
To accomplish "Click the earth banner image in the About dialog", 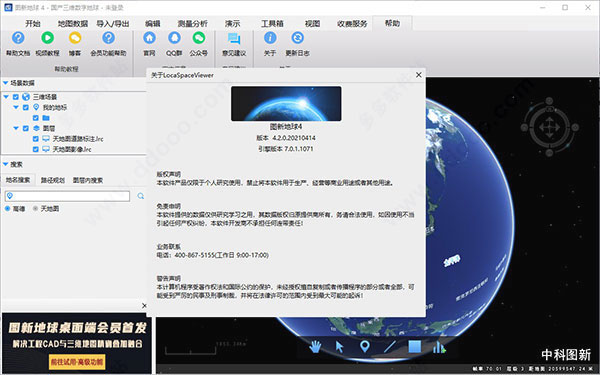I will (286, 104).
